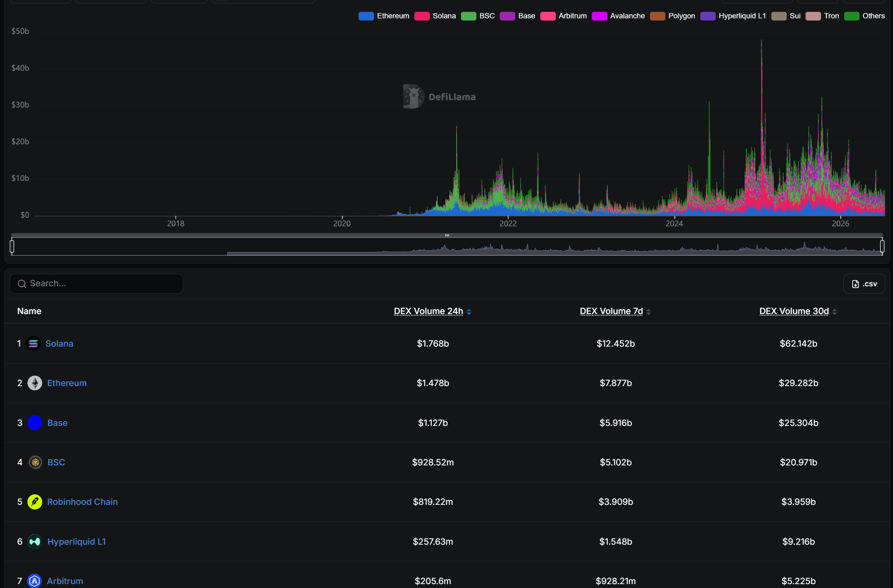The width and height of the screenshot is (893, 588).
Task: Click Hyperliquid L1's 24h volume $257.63m
Action: 433,542
